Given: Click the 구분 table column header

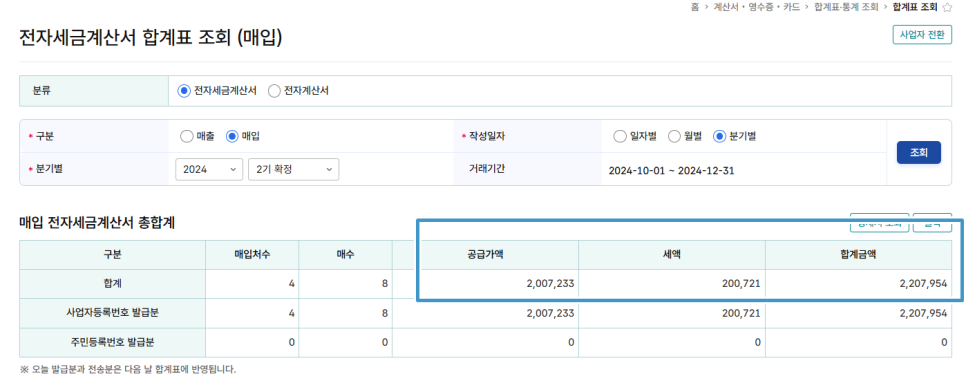Looking at the screenshot, I should point(112,255).
